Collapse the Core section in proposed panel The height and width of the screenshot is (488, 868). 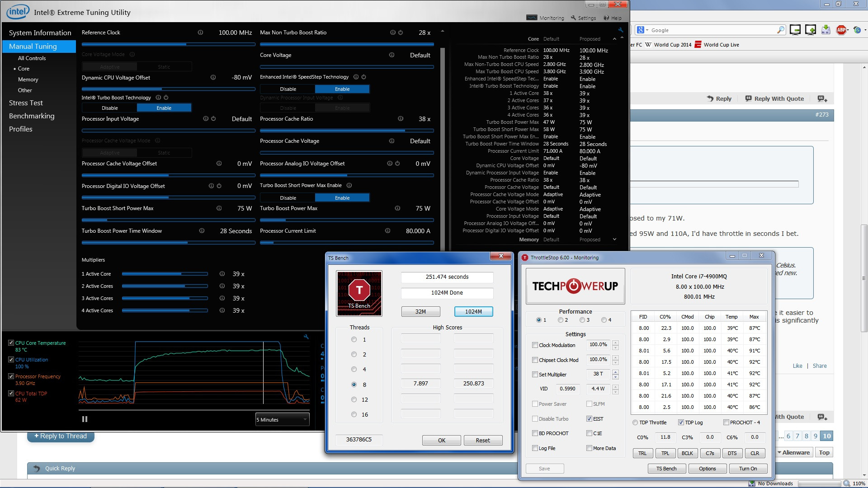pyautogui.click(x=614, y=39)
